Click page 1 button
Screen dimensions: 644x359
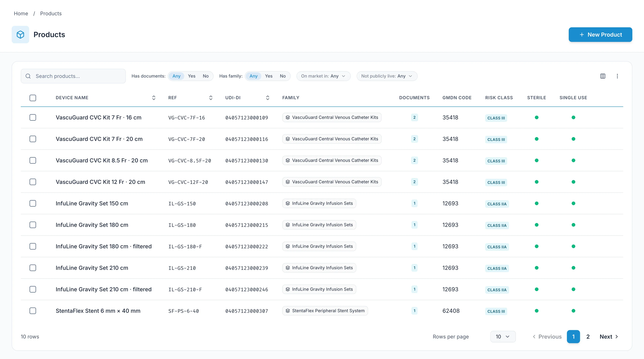point(573,336)
